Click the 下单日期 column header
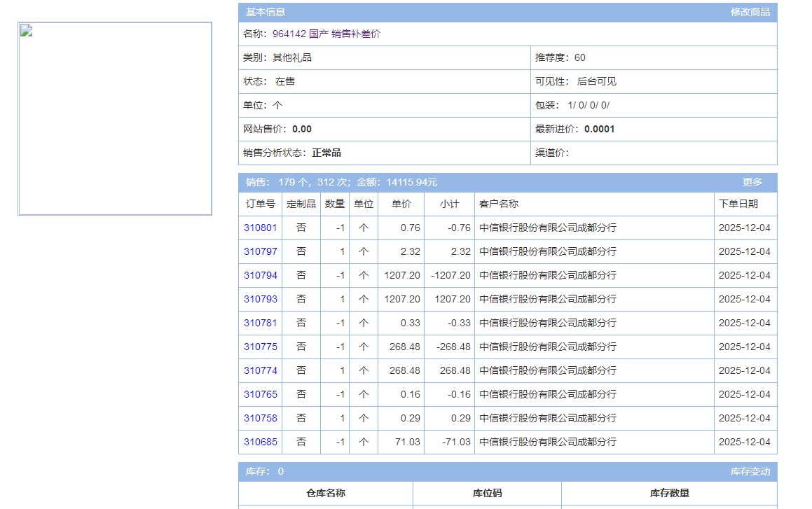Image resolution: width=812 pixels, height=509 pixels. [738, 204]
